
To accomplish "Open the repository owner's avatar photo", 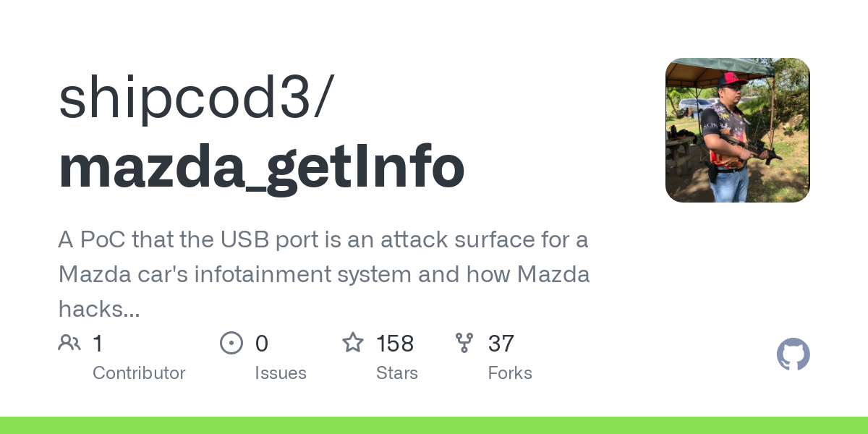I will click(x=738, y=130).
